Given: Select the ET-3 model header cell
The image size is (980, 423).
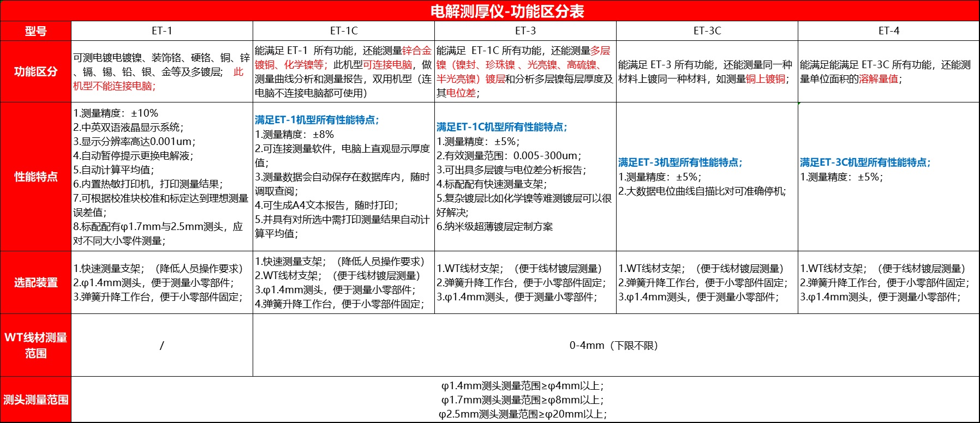Looking at the screenshot, I should pos(525,31).
